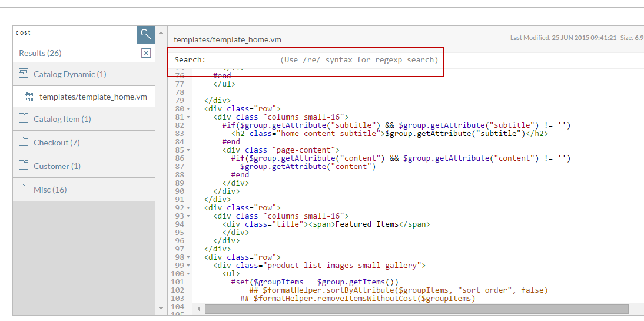Click the editor horizontal scrollbar thumb
The image size is (644, 321).
[x=416, y=309]
